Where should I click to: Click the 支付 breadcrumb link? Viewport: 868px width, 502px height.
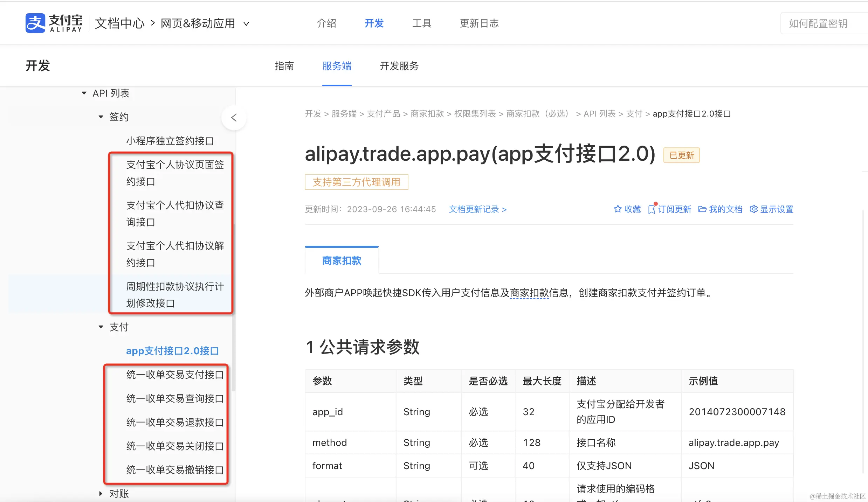click(x=634, y=114)
